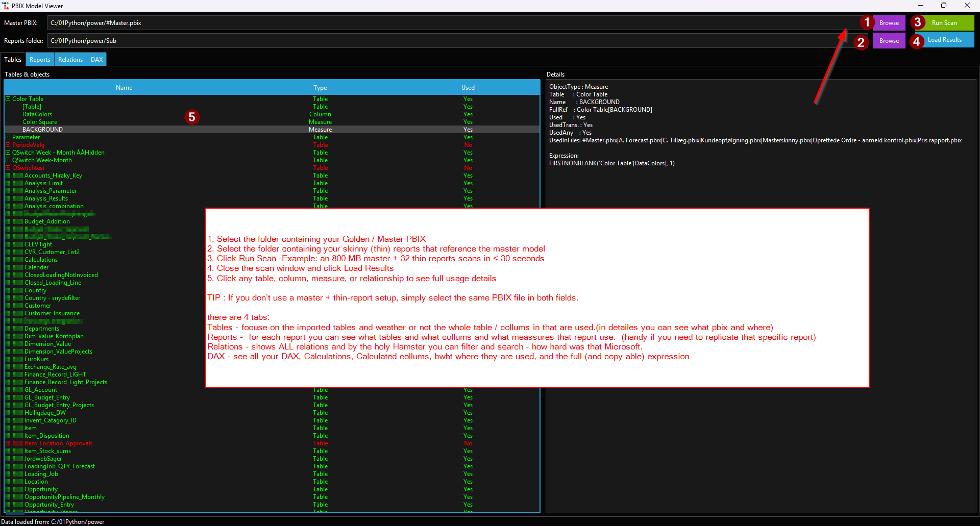The image size is (980, 526).
Task: Collapse the Color Table node
Action: 8,99
